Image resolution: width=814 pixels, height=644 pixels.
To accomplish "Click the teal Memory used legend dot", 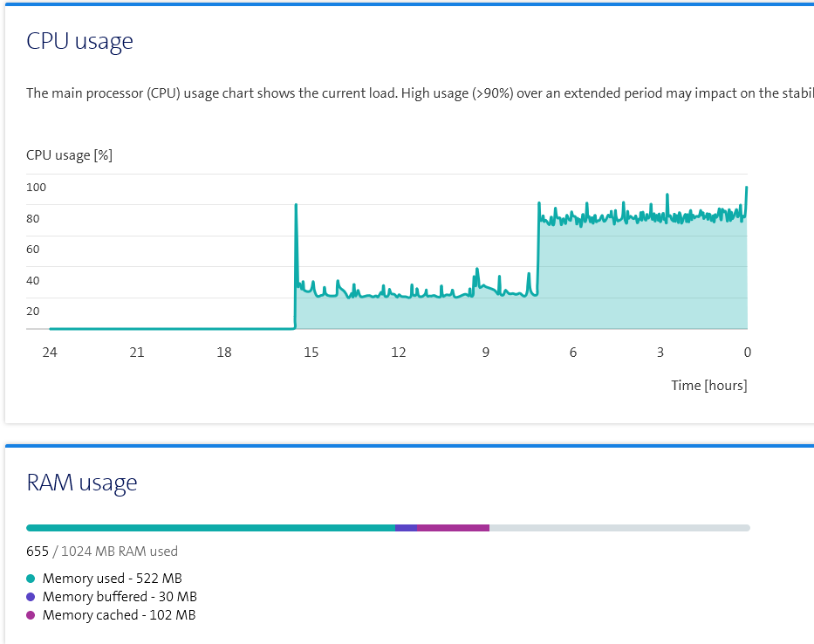I will click(x=31, y=579).
